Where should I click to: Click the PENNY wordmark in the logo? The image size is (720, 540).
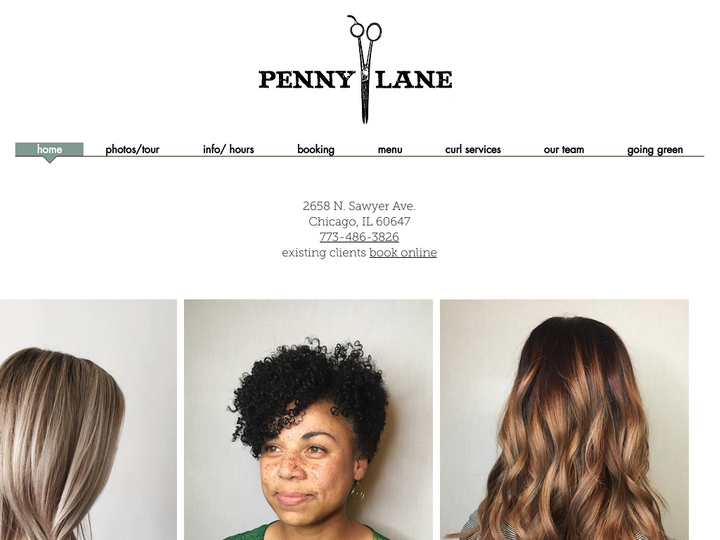(306, 79)
